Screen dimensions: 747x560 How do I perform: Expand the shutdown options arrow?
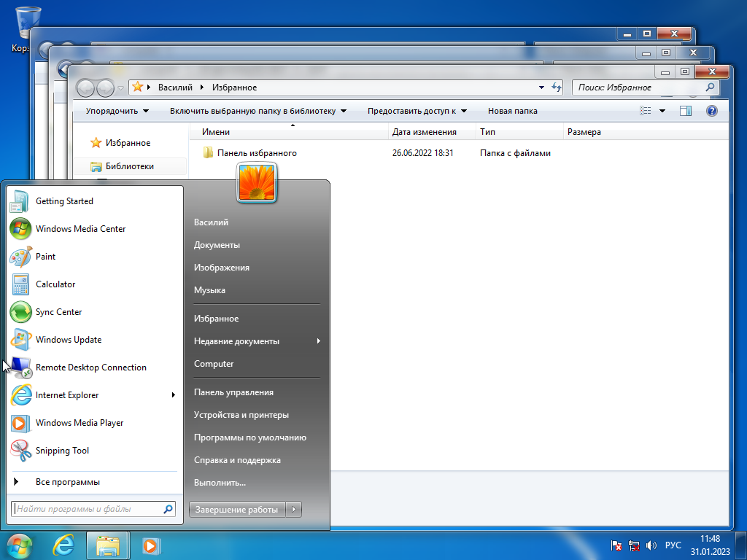pos(293,510)
